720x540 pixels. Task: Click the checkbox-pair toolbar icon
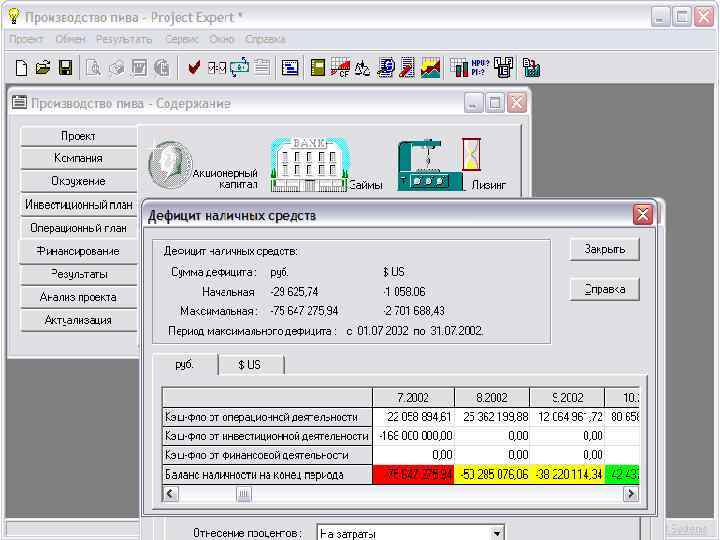[x=217, y=68]
